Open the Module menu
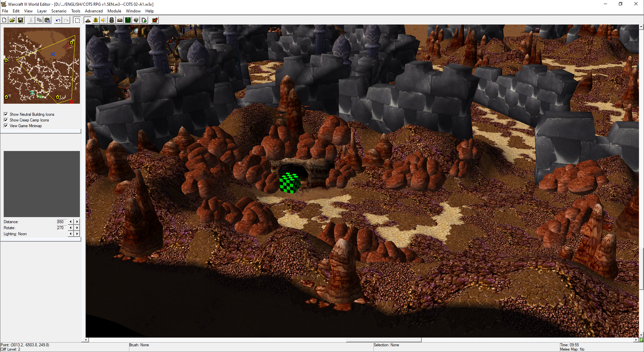 (114, 11)
